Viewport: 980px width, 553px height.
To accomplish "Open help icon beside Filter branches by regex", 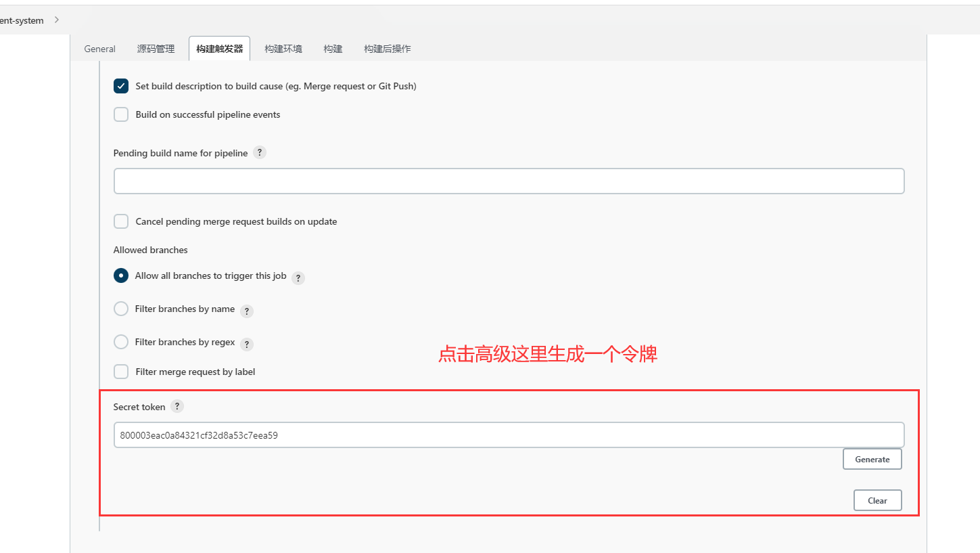I will (247, 345).
